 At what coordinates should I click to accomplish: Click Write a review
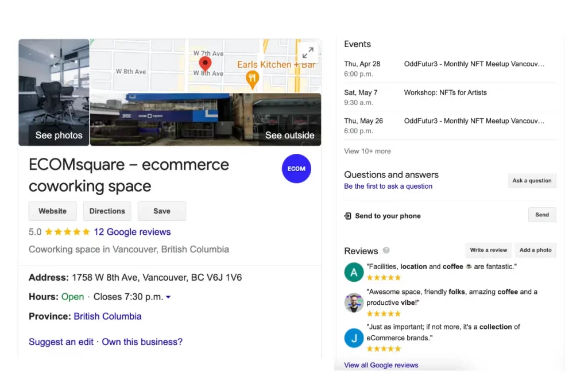[x=488, y=250]
